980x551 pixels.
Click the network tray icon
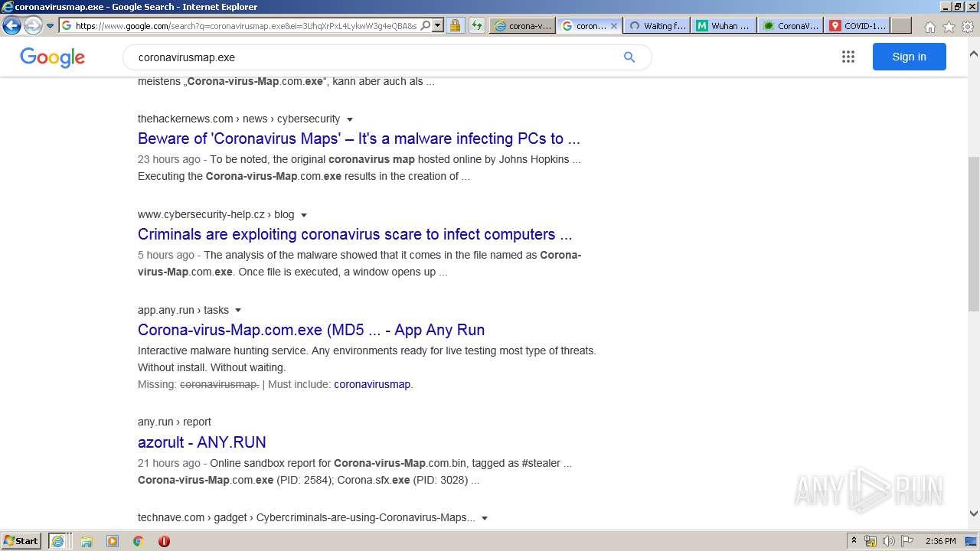(x=871, y=541)
